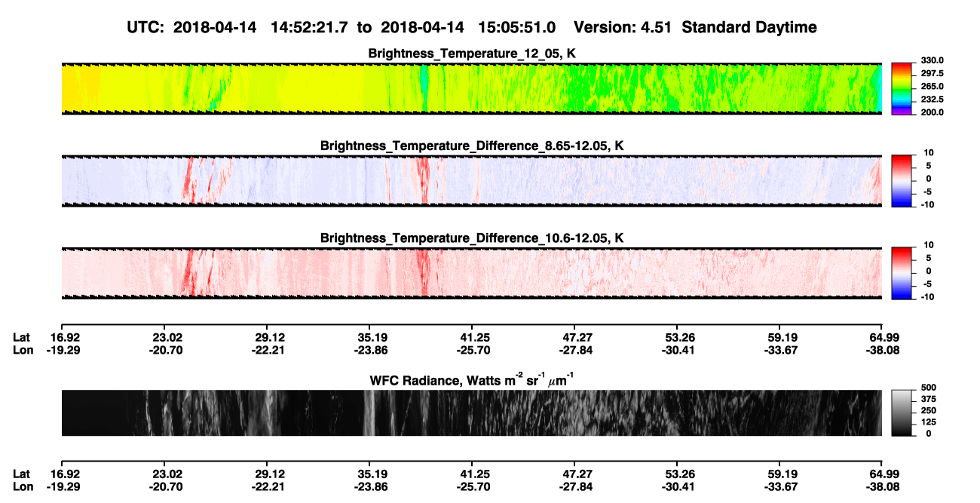This screenshot has width=980, height=503.
Task: Click the WFC Radiance grayscale bar
Action: point(902,411)
